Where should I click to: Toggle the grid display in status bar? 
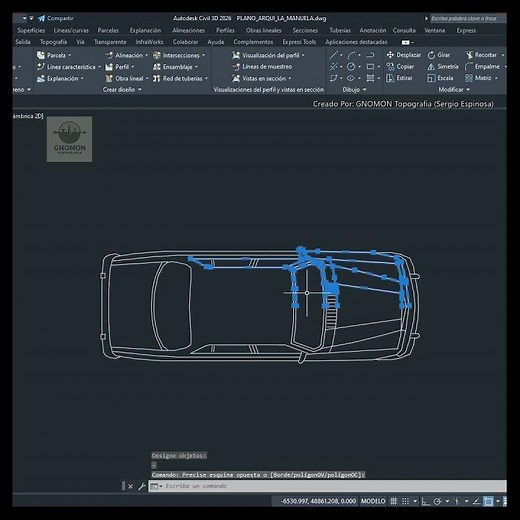coord(394,501)
